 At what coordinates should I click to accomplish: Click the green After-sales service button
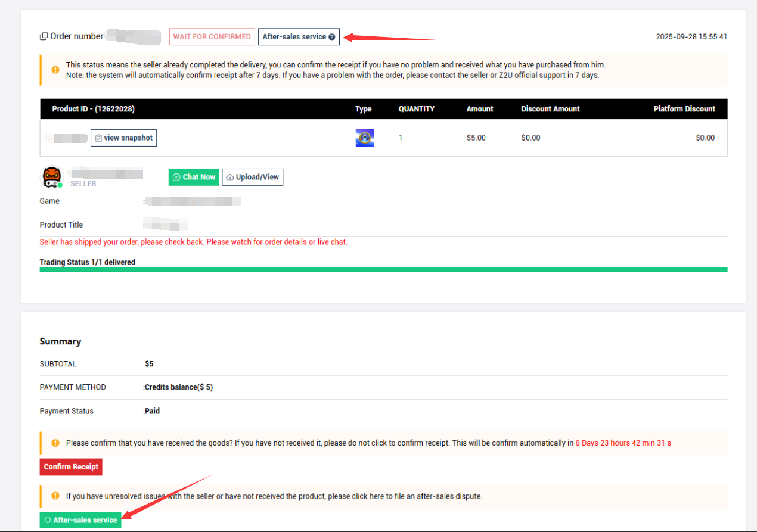point(80,520)
